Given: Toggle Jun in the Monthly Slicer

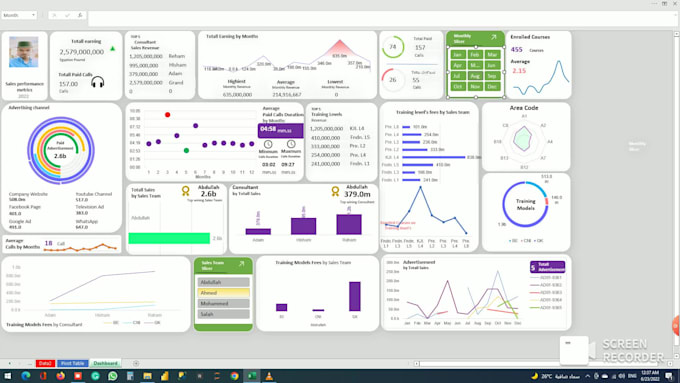Looking at the screenshot, I should (x=492, y=65).
